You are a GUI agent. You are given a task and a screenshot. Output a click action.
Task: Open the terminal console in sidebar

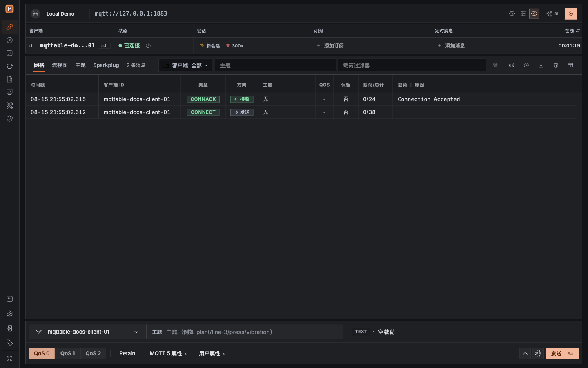pyautogui.click(x=9, y=299)
